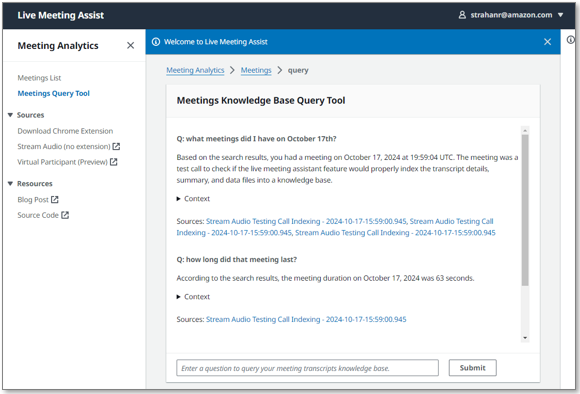This screenshot has width=580, height=394.
Task: Open the Blog Post link
Action: [33, 200]
